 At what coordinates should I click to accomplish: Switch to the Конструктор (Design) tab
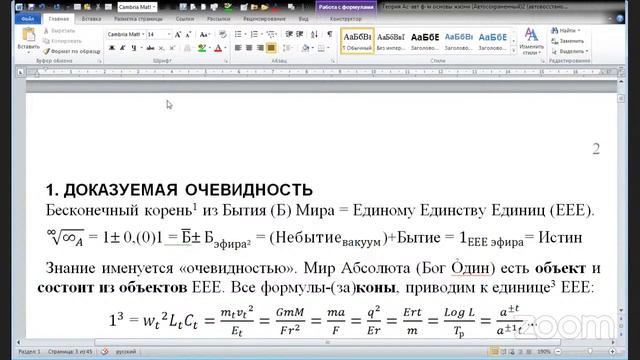pyautogui.click(x=345, y=19)
